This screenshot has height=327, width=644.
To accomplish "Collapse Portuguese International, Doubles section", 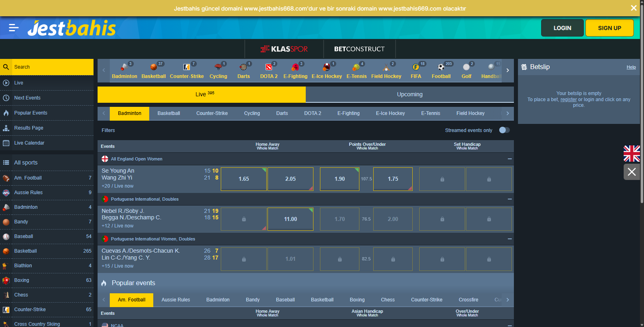I will click(x=509, y=199).
